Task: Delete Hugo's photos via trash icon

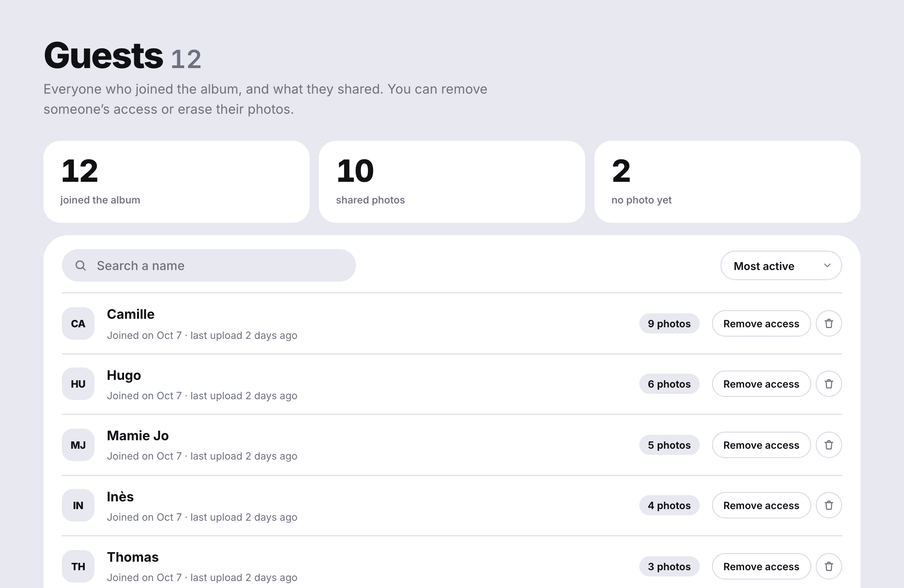Action: click(829, 384)
